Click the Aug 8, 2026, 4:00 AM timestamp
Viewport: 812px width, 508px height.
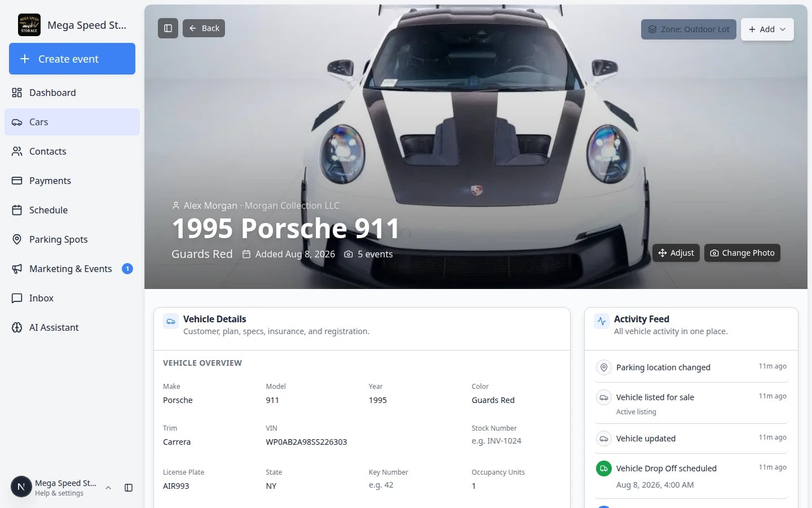(x=655, y=485)
